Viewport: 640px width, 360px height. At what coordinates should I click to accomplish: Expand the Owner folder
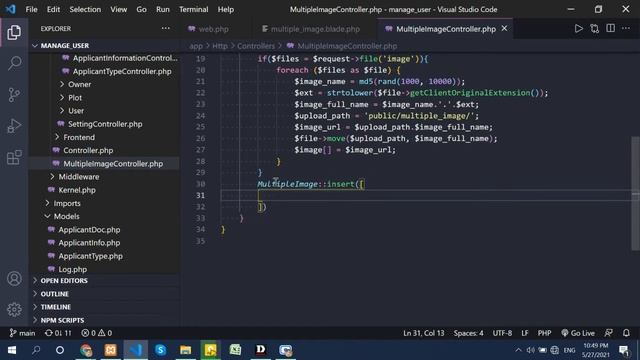click(79, 84)
